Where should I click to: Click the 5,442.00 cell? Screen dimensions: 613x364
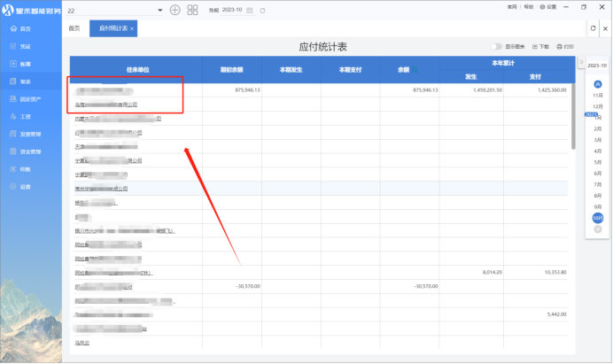click(556, 314)
